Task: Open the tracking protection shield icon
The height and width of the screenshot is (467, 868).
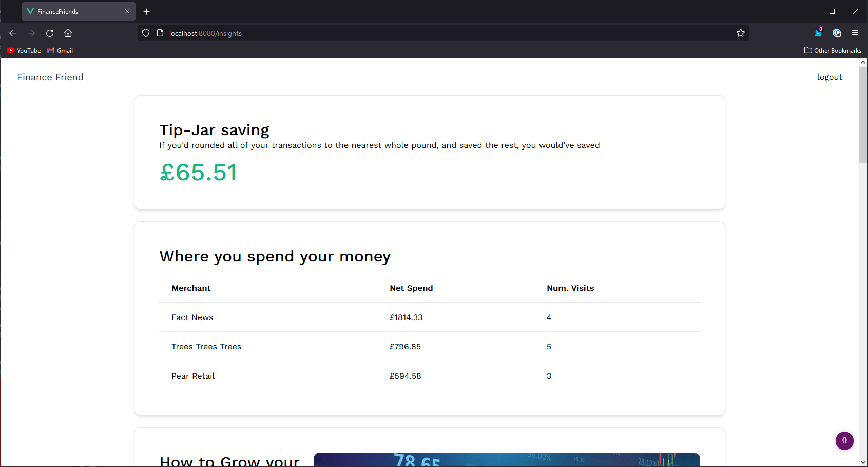Action: pyautogui.click(x=146, y=33)
